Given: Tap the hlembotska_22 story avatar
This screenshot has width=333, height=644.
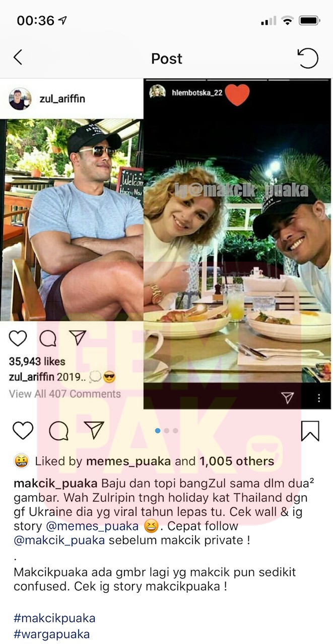Looking at the screenshot, I should [x=157, y=92].
